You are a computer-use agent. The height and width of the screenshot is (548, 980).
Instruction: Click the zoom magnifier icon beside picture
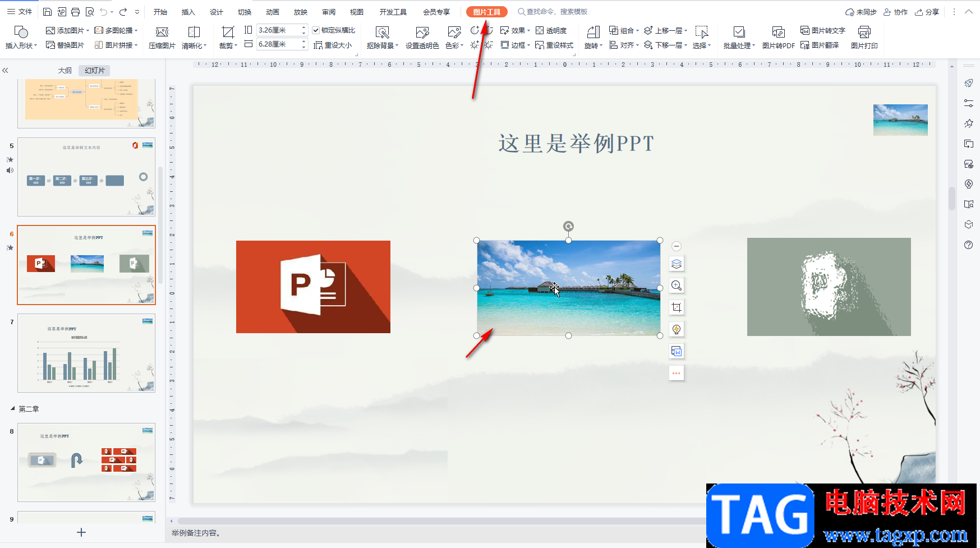pos(677,285)
